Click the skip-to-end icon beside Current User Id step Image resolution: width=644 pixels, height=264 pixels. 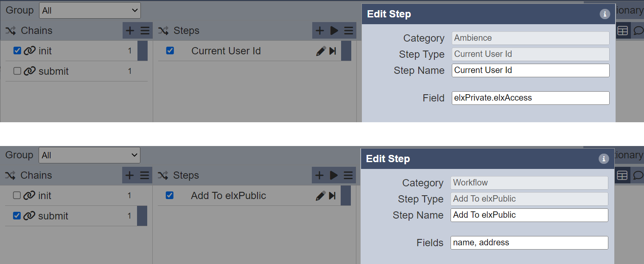pyautogui.click(x=333, y=51)
